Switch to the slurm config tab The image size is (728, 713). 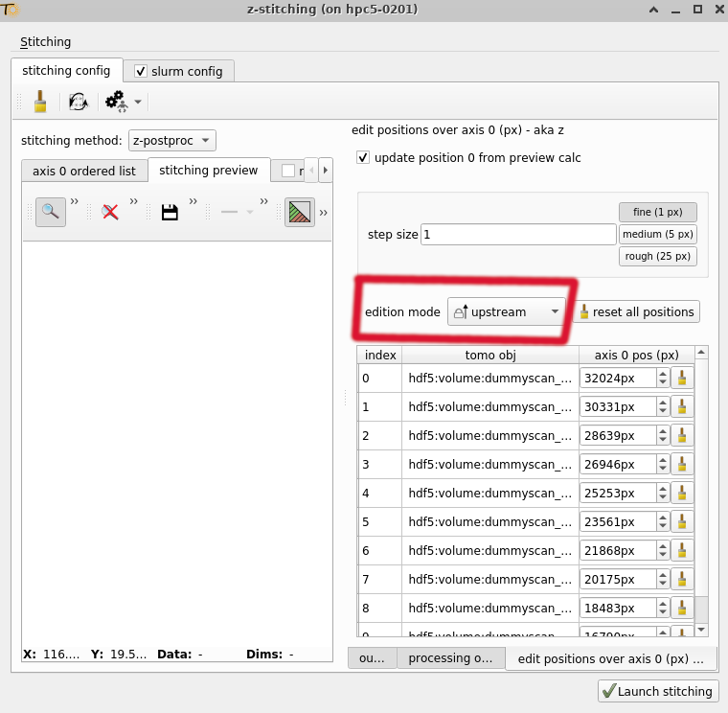[x=179, y=71]
